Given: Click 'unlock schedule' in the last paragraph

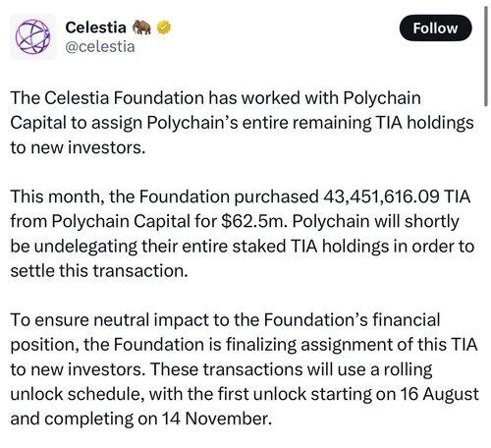Looking at the screenshot, I should (78, 394).
